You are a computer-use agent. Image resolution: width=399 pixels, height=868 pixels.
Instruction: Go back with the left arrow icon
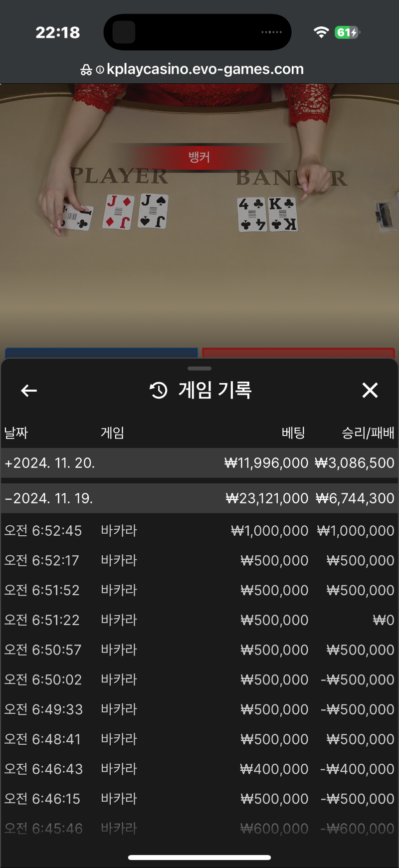pyautogui.click(x=29, y=391)
